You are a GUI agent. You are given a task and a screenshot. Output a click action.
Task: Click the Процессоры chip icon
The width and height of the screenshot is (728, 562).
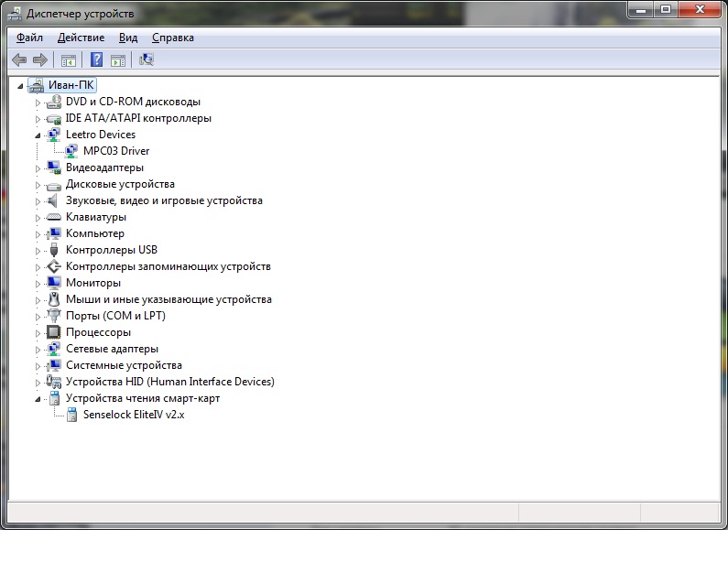click(54, 332)
